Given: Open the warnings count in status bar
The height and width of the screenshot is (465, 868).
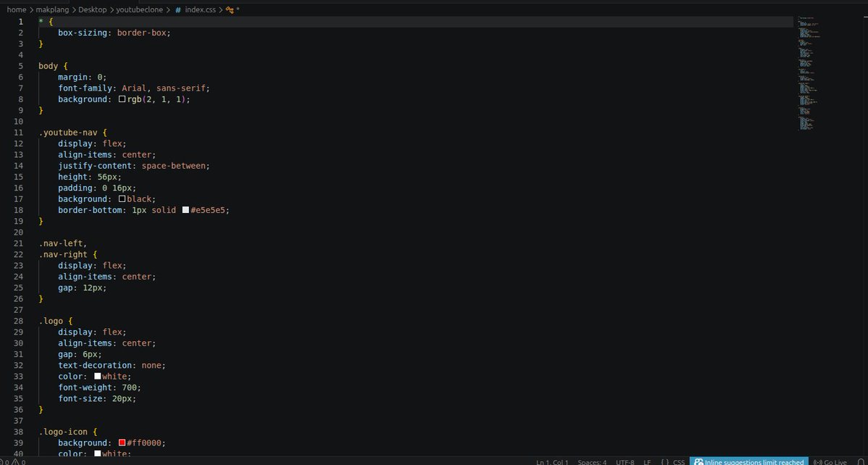Looking at the screenshot, I should coord(19,461).
